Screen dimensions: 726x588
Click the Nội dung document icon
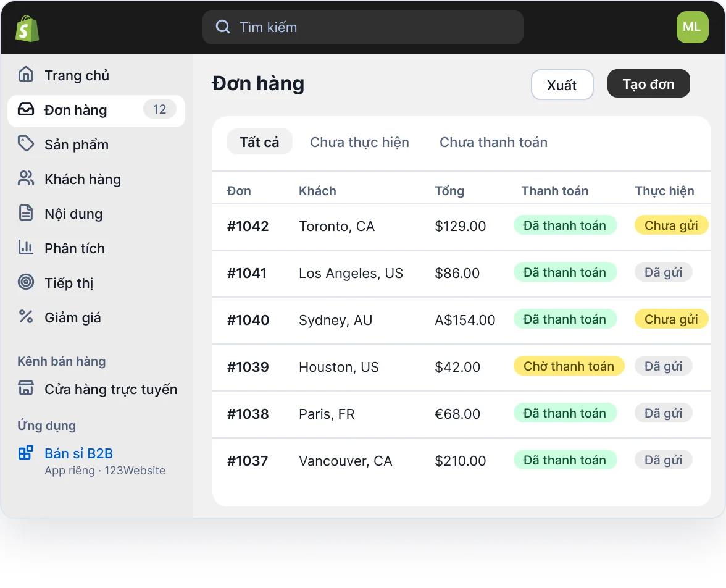(x=26, y=212)
